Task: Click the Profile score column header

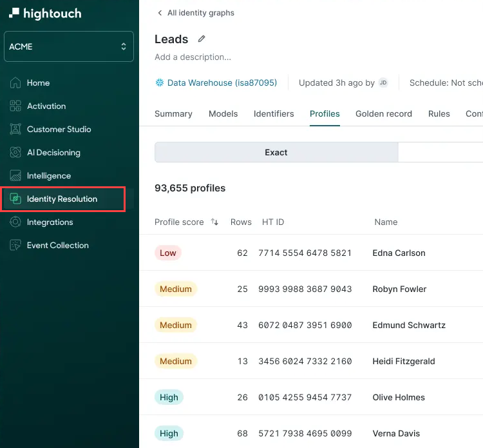Action: click(x=179, y=222)
